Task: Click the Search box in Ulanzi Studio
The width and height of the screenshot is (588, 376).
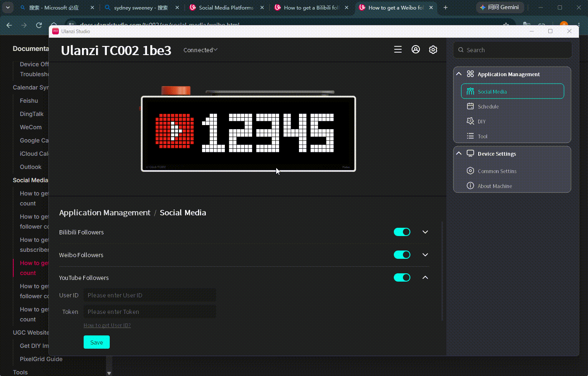Action: [513, 50]
